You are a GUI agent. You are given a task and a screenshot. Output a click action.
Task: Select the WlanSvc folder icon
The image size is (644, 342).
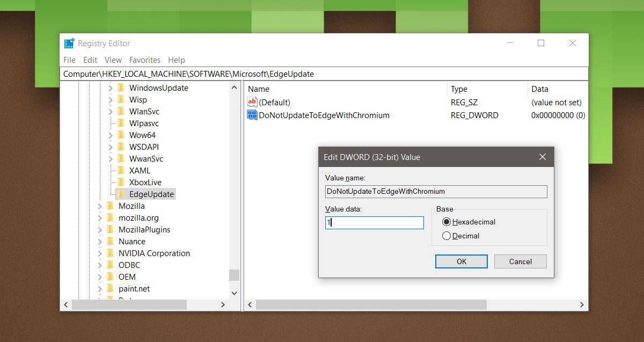121,111
